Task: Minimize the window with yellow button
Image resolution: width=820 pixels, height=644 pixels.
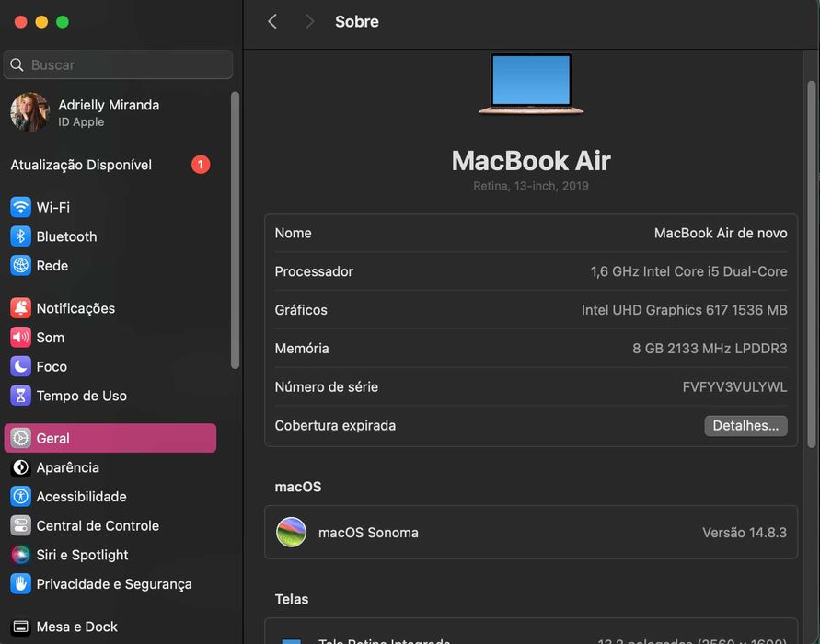Action: point(41,21)
